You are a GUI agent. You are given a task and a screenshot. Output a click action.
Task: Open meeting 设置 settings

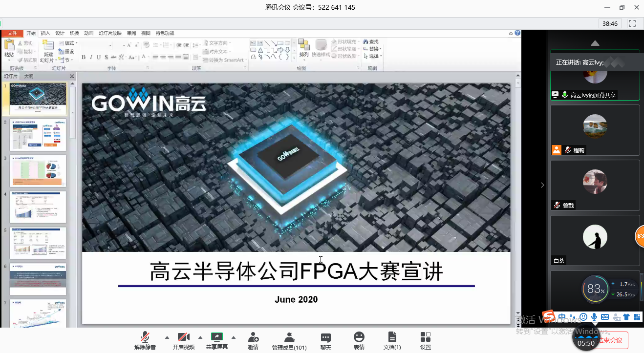(426, 341)
